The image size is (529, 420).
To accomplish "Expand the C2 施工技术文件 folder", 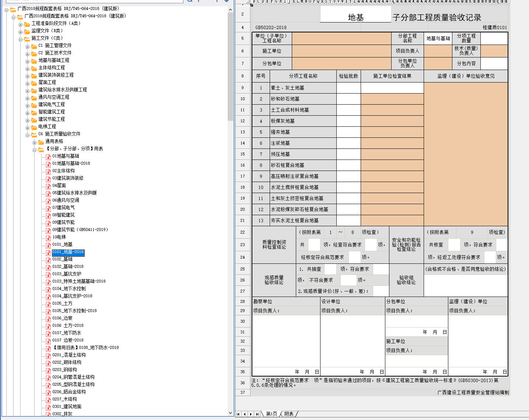I will coord(28,54).
